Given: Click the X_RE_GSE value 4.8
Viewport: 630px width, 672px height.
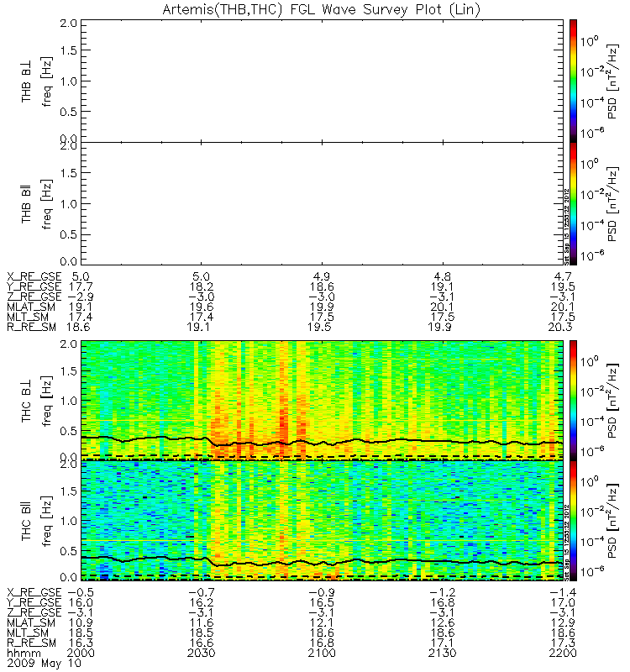Looking at the screenshot, I should [443, 276].
